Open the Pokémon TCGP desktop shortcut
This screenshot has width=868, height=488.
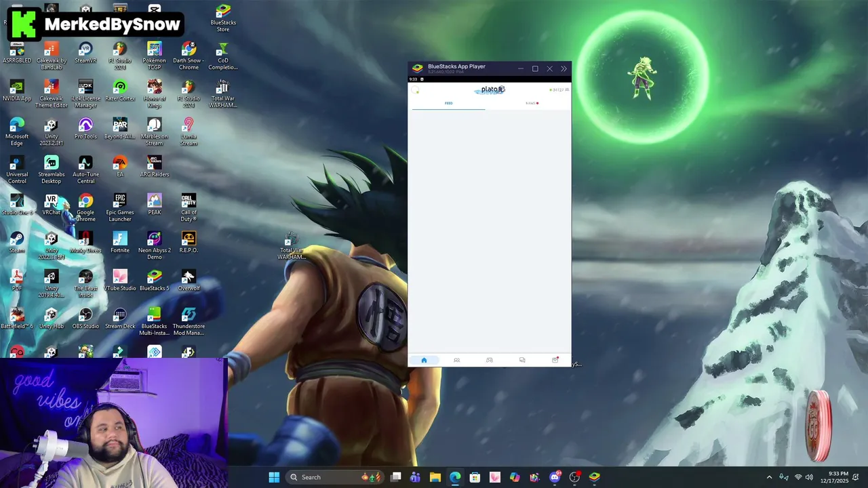155,56
